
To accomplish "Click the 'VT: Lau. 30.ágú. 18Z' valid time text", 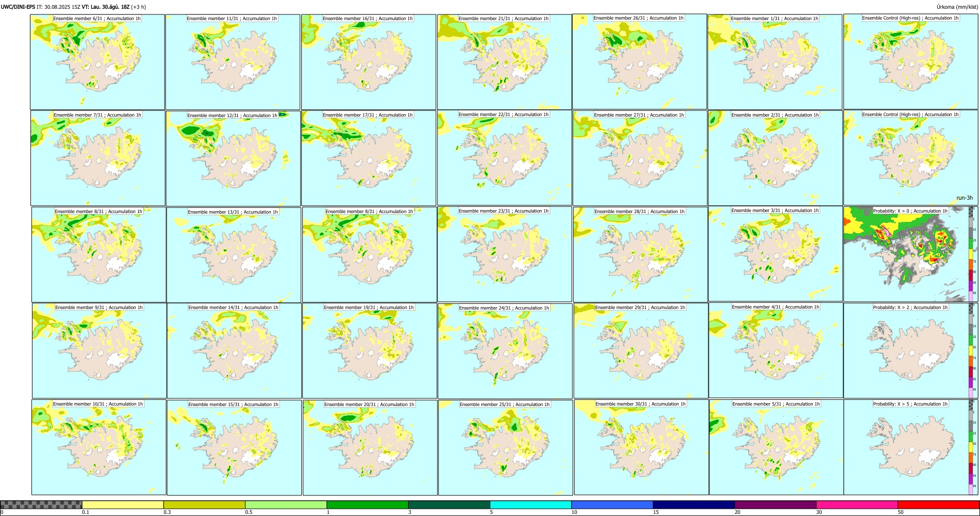I will [x=105, y=7].
